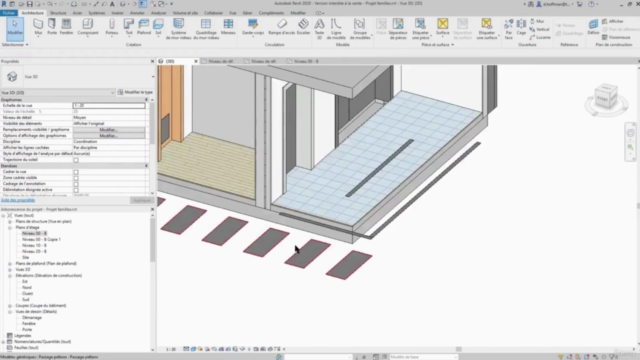Select the Ligne de modèle tool
This screenshot has width=640, height=360.
[336, 29]
